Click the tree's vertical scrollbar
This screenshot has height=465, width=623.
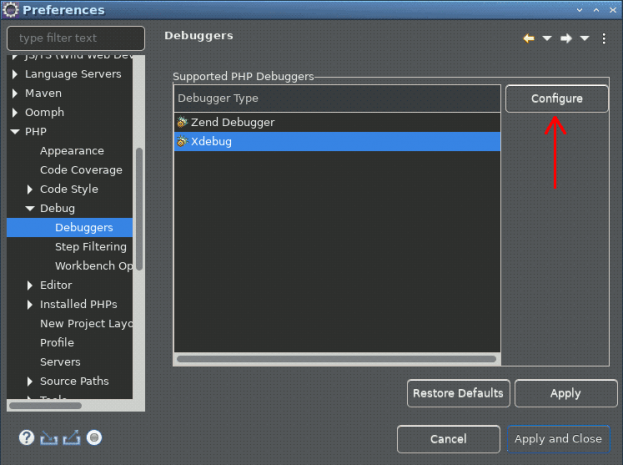[x=139, y=209]
